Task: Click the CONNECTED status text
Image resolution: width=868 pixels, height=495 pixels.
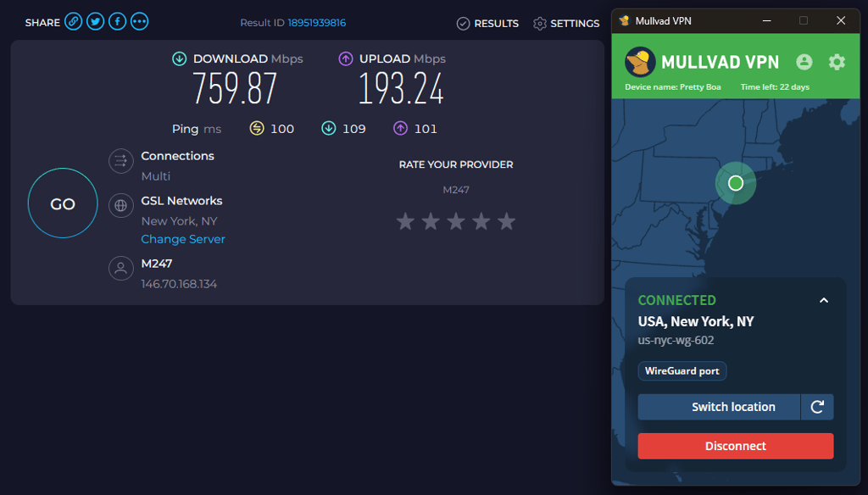Action: click(677, 300)
